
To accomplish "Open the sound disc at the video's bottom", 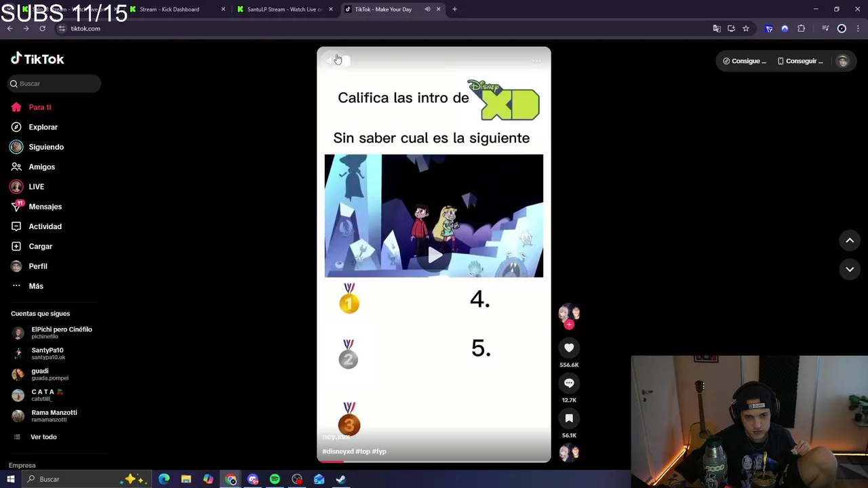I will (x=569, y=452).
